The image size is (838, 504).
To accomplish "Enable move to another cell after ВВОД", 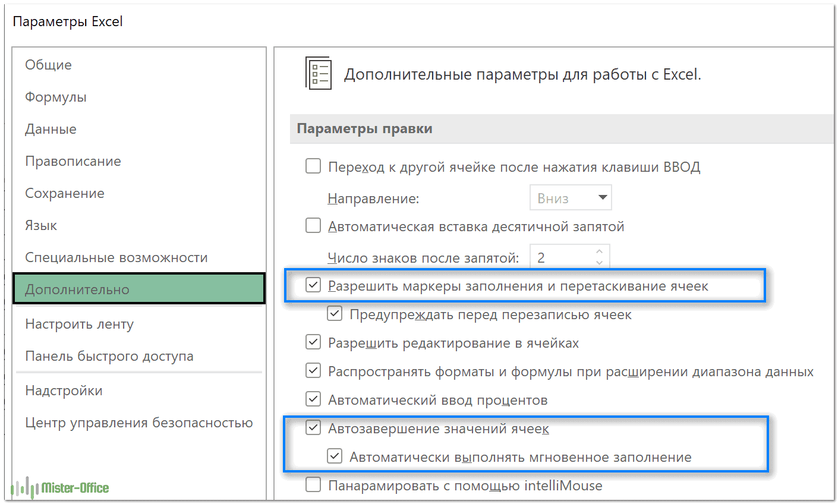I will [x=313, y=166].
